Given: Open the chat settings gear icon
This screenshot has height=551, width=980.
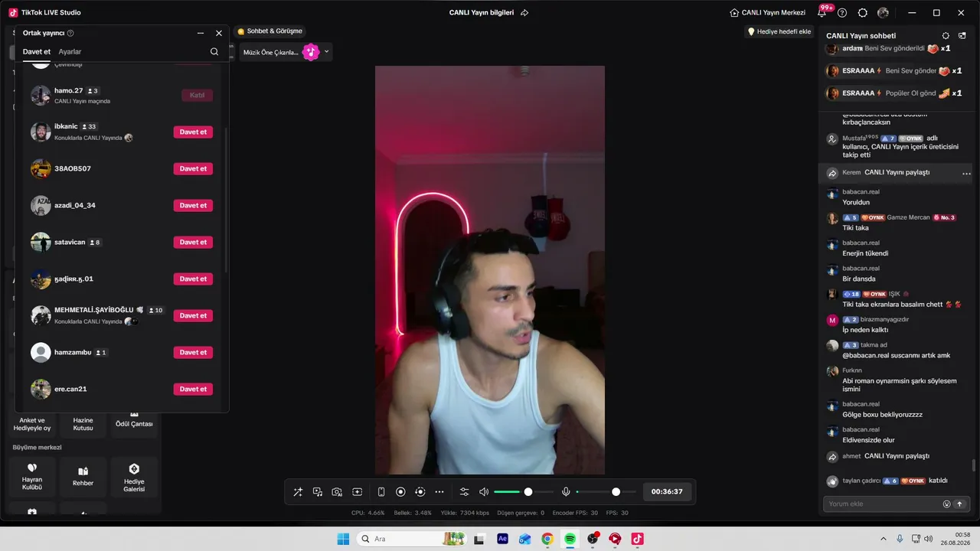Looking at the screenshot, I should click(x=946, y=36).
